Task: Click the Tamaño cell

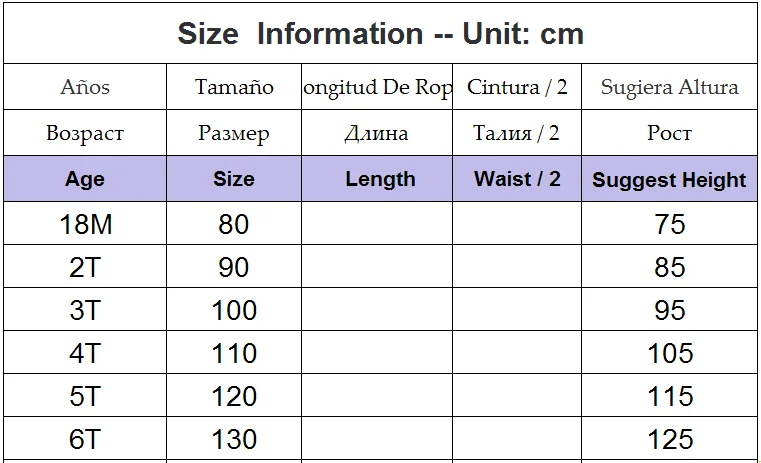Action: 233,86
